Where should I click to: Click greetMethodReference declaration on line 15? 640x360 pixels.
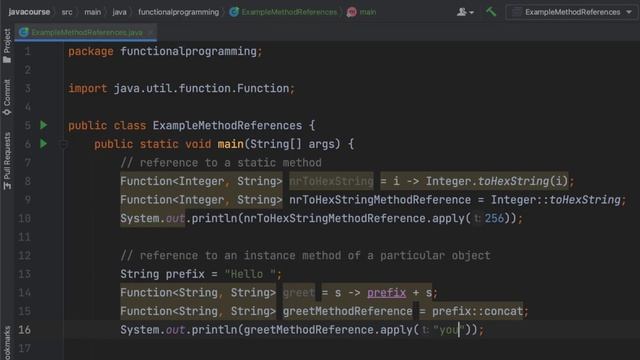[347, 311]
